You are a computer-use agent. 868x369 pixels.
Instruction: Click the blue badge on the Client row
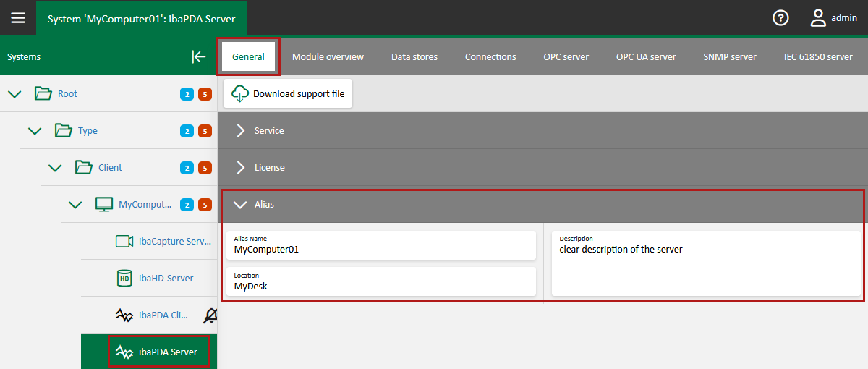tap(187, 168)
